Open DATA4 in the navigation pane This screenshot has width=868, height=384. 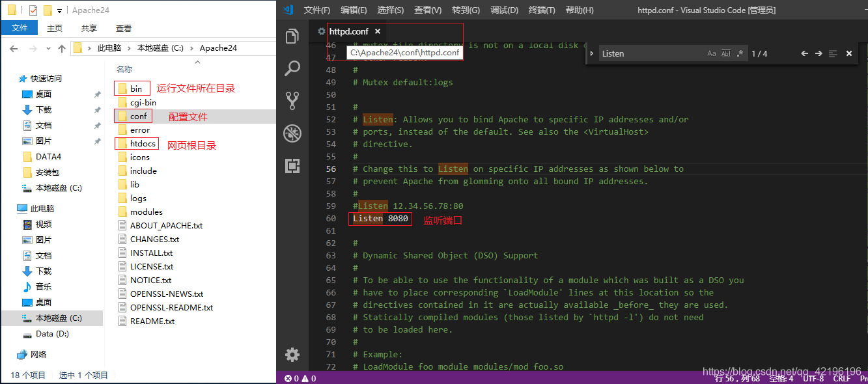click(x=48, y=156)
